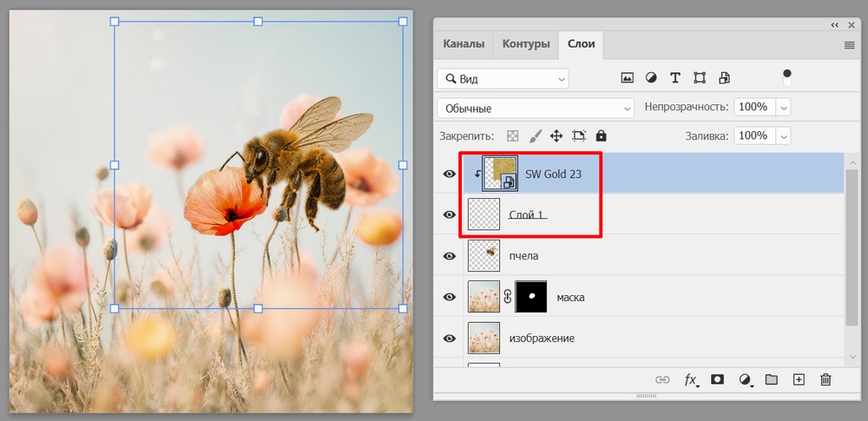This screenshot has height=421, width=868.
Task: Toggle the layer filtering switch
Action: click(787, 77)
